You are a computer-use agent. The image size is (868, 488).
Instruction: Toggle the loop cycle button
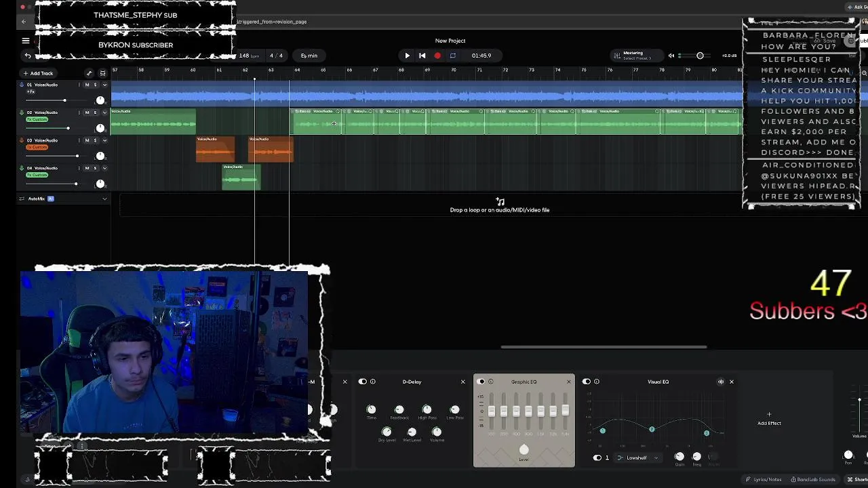[x=453, y=56]
